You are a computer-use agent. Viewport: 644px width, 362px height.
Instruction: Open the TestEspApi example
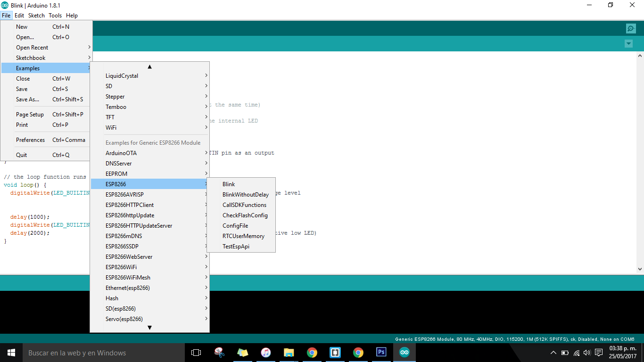241,247
